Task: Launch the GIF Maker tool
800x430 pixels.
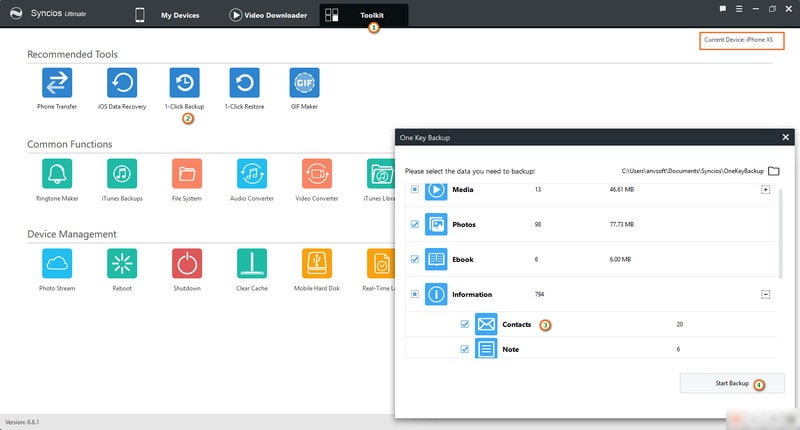Action: 305,83
